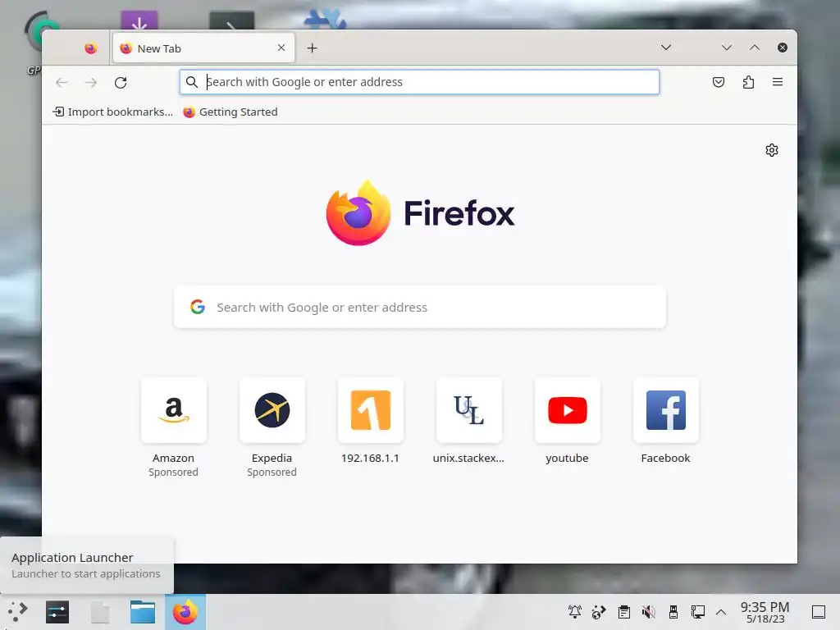Click Import bookmarks in bookmarks toolbar
Screen dimensions: 840x630
click(112, 112)
